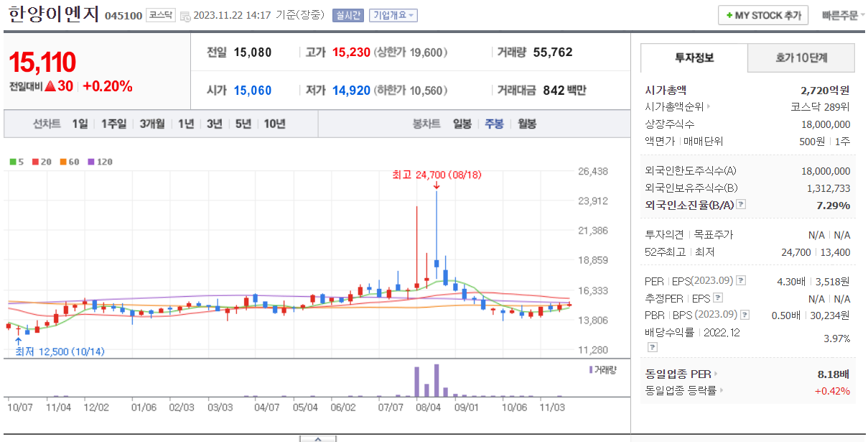868x442 pixels.
Task: Select the 3개월 line chart period
Action: (151, 124)
